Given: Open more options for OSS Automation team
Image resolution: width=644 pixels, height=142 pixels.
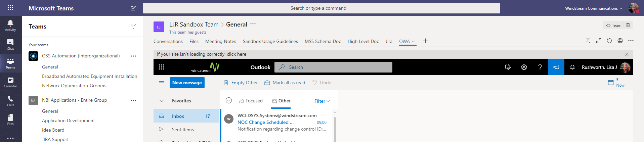Looking at the screenshot, I should pos(133,56).
